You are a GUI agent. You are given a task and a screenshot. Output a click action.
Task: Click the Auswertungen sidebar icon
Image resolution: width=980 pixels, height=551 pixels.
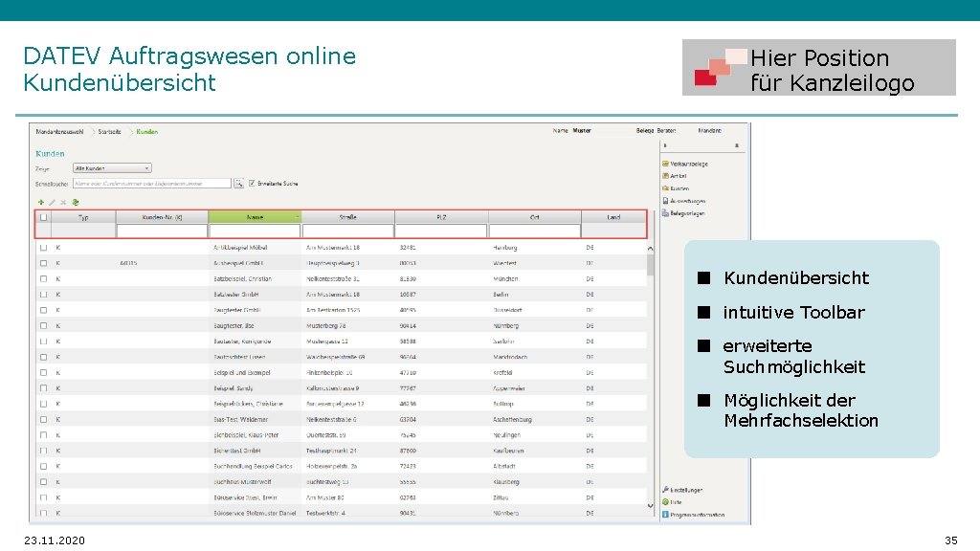click(x=666, y=201)
